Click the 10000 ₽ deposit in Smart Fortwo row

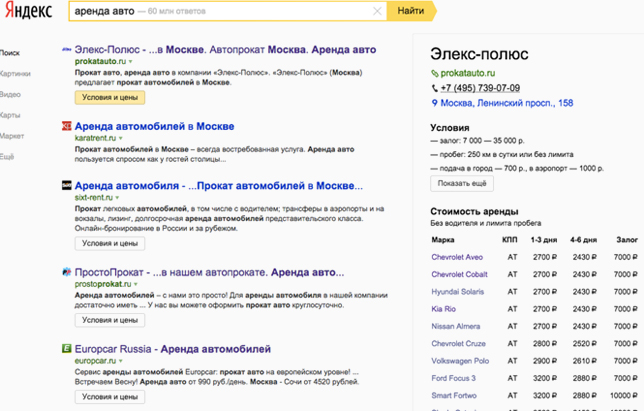click(x=623, y=395)
